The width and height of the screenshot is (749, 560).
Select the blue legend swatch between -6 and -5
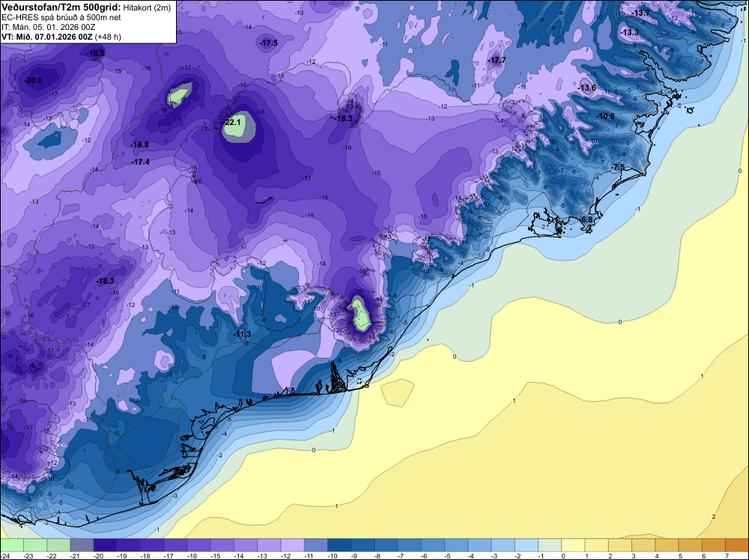pyautogui.click(x=433, y=545)
